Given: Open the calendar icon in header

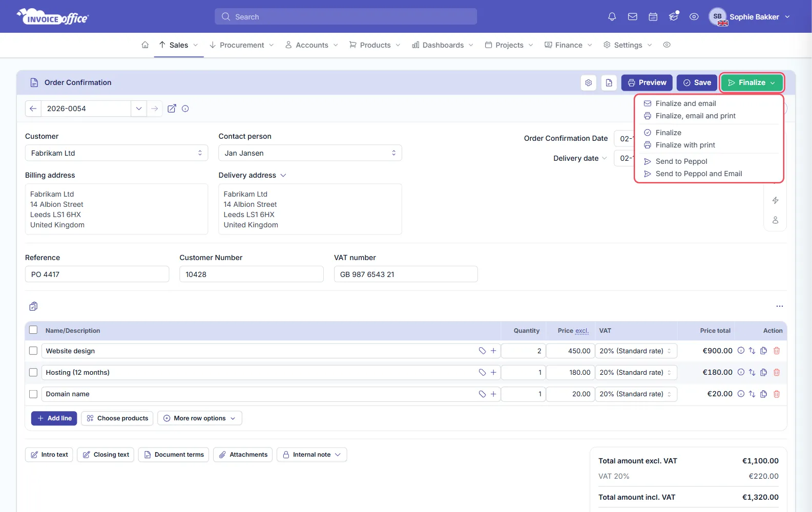Looking at the screenshot, I should 653,17.
